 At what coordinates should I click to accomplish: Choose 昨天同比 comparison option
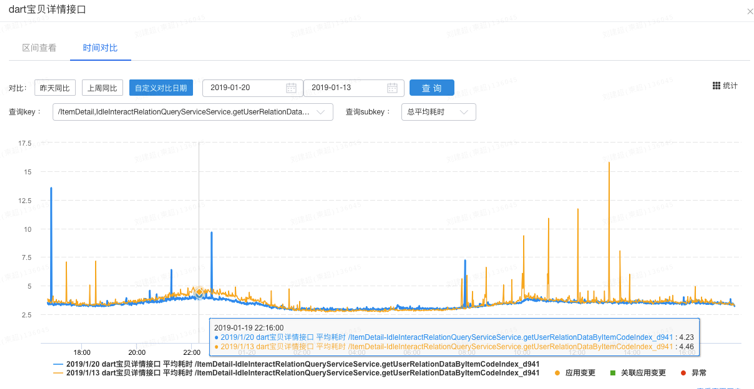(x=55, y=88)
